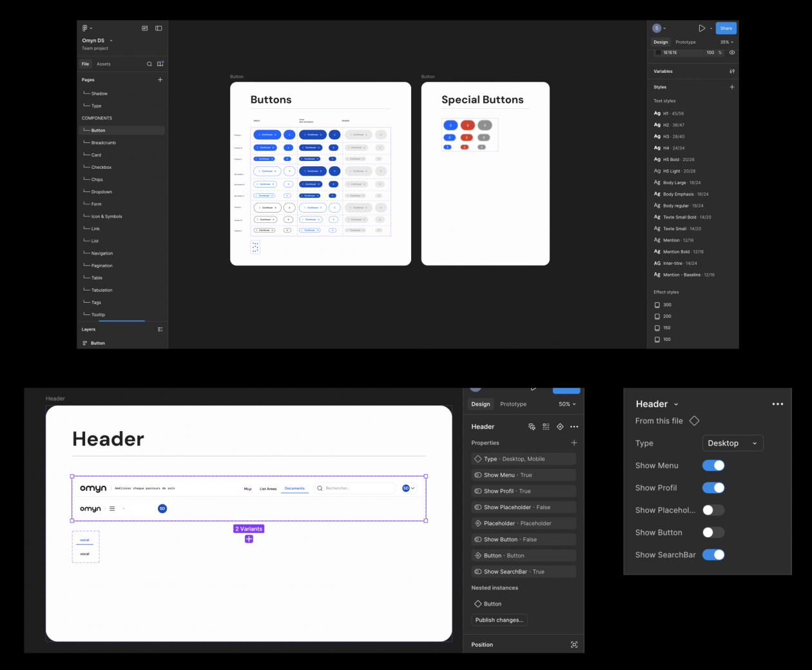
Task: Switch to Prototype tab beside 50% zoom
Action: pyautogui.click(x=513, y=405)
